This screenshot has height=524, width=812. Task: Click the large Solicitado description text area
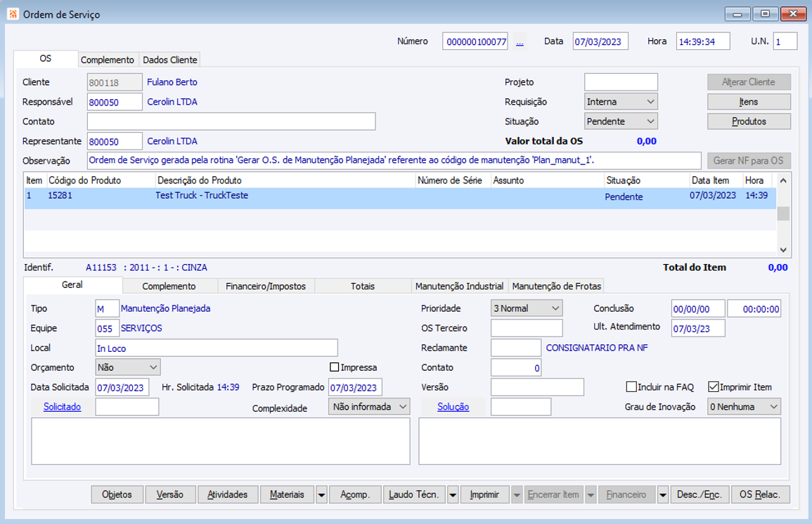coord(221,441)
